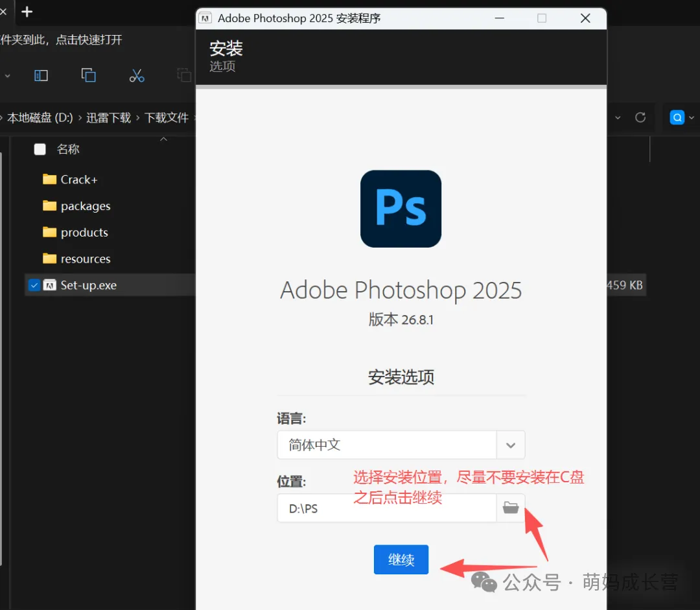This screenshot has width=700, height=610.
Task: Open the folder browse icon beside D:\PS
Action: (511, 508)
